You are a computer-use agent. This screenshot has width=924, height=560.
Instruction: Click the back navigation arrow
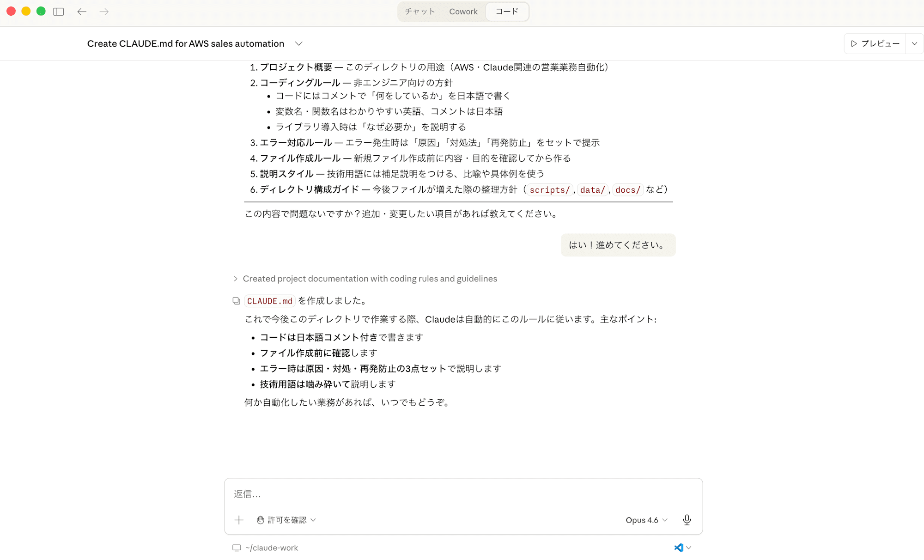click(x=82, y=12)
